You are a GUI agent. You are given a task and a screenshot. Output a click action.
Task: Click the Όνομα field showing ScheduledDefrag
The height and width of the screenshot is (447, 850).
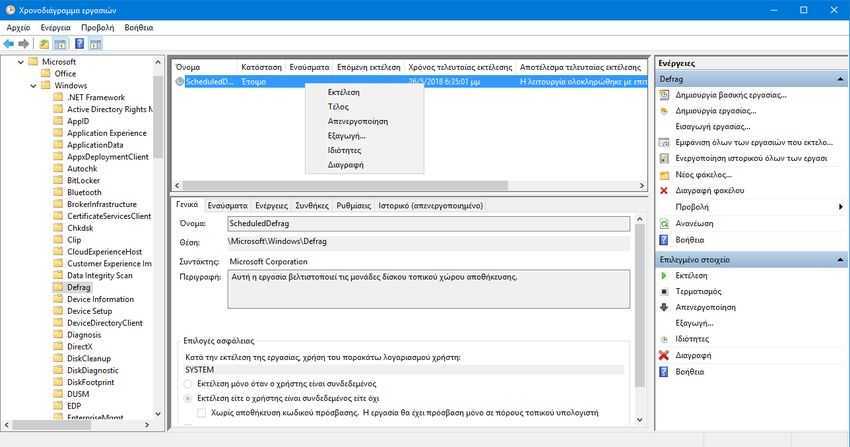428,223
